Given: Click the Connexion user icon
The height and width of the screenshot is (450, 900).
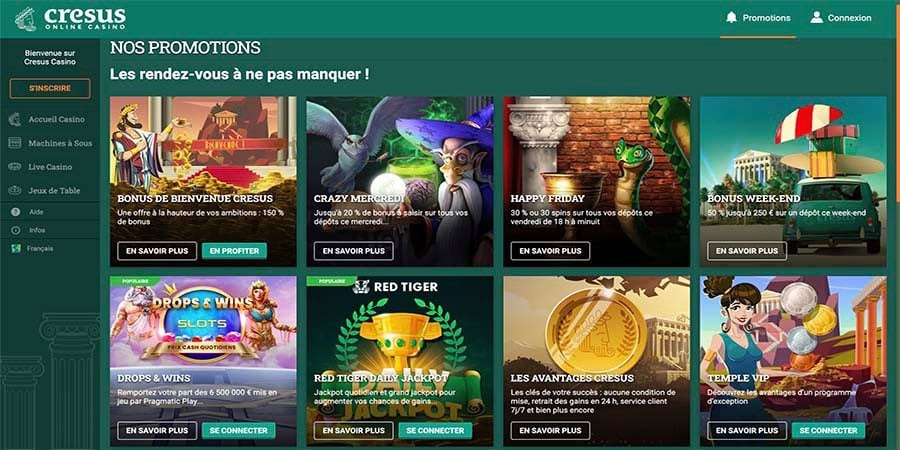Looking at the screenshot, I should (x=816, y=18).
